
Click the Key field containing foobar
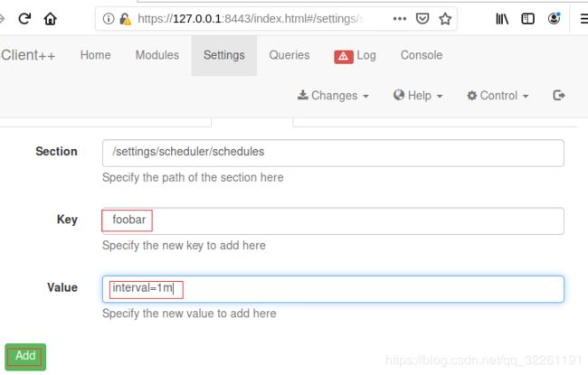click(x=333, y=221)
